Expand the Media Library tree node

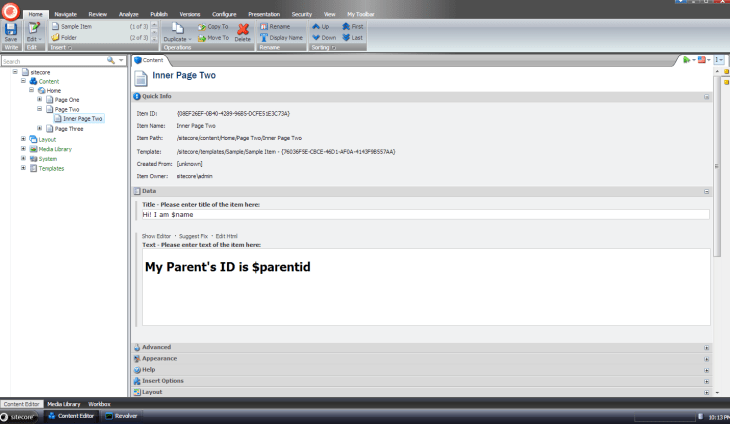[23, 149]
